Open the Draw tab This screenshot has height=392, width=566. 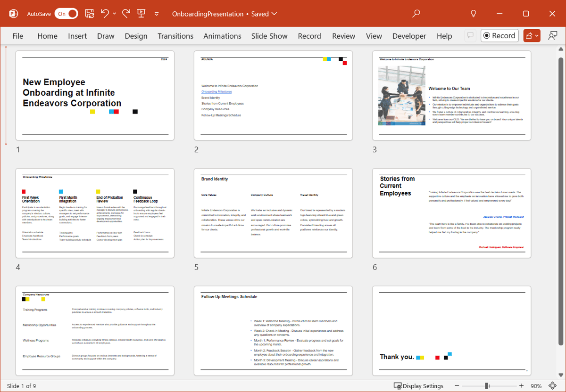[x=106, y=36]
